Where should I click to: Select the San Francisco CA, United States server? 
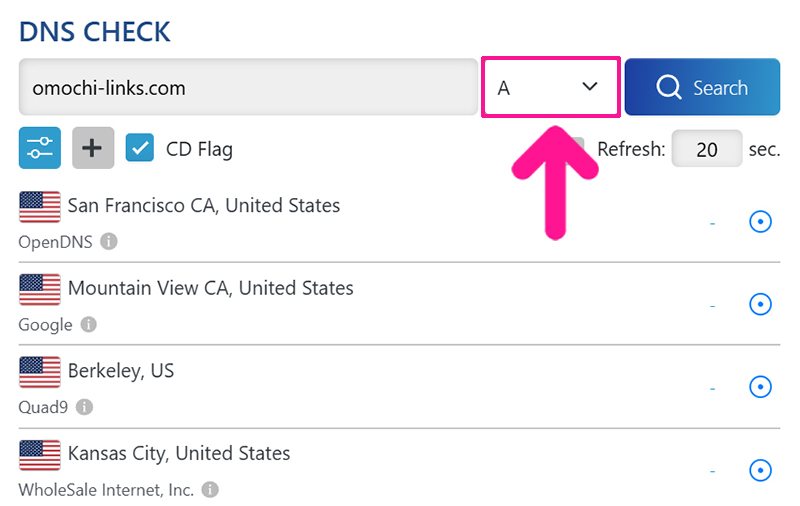tap(204, 206)
